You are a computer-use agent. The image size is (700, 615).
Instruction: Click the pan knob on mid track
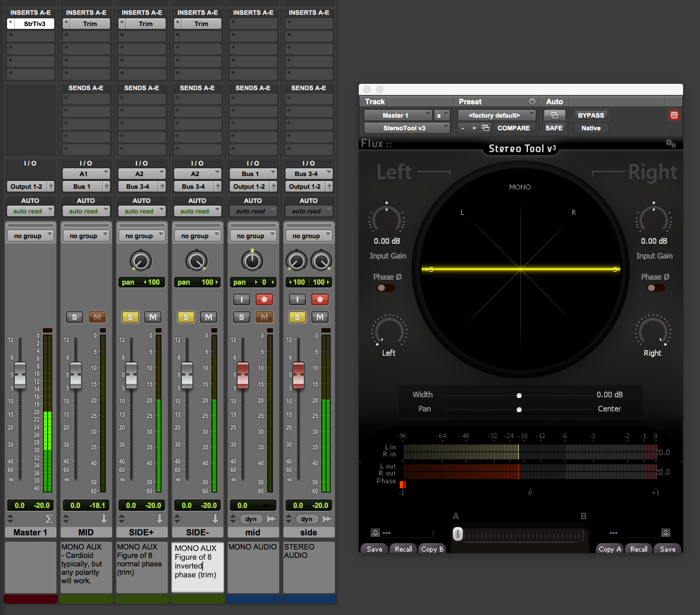(x=252, y=261)
